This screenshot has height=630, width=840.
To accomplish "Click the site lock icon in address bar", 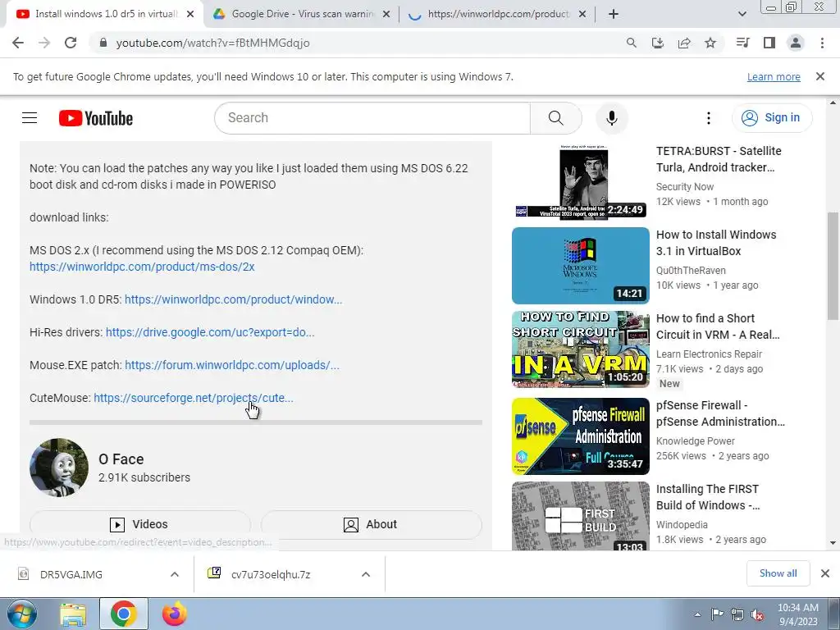I will (103, 43).
